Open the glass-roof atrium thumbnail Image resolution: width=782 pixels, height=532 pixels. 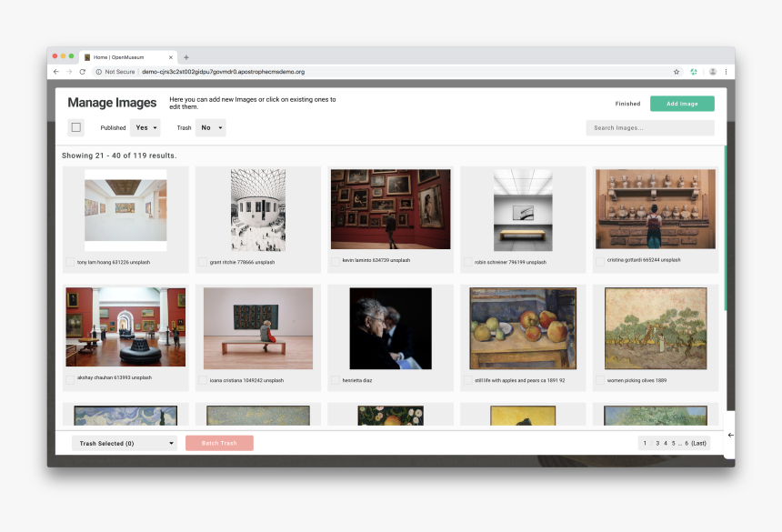click(x=258, y=210)
